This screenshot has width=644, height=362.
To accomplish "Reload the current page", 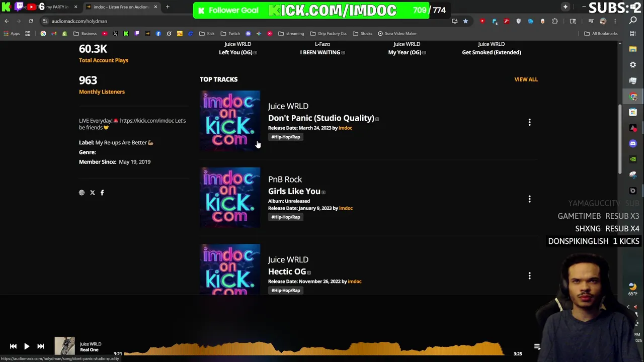I will pyautogui.click(x=31, y=21).
